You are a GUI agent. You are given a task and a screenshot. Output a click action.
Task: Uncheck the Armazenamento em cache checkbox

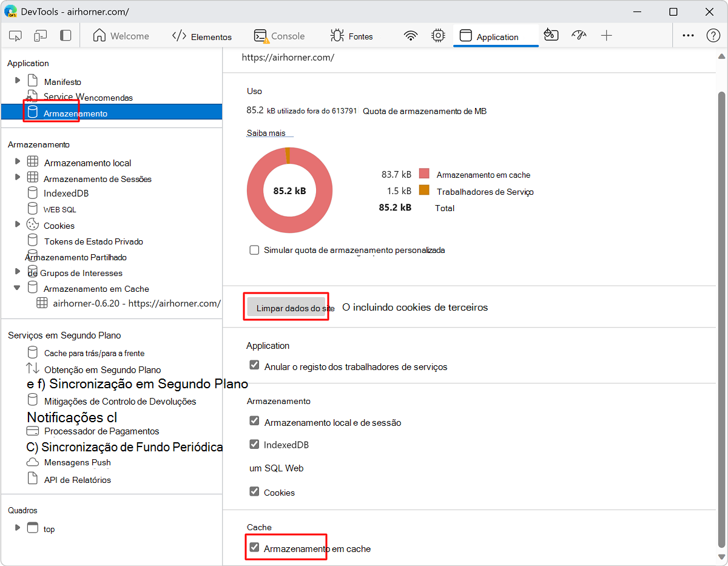[255, 548]
